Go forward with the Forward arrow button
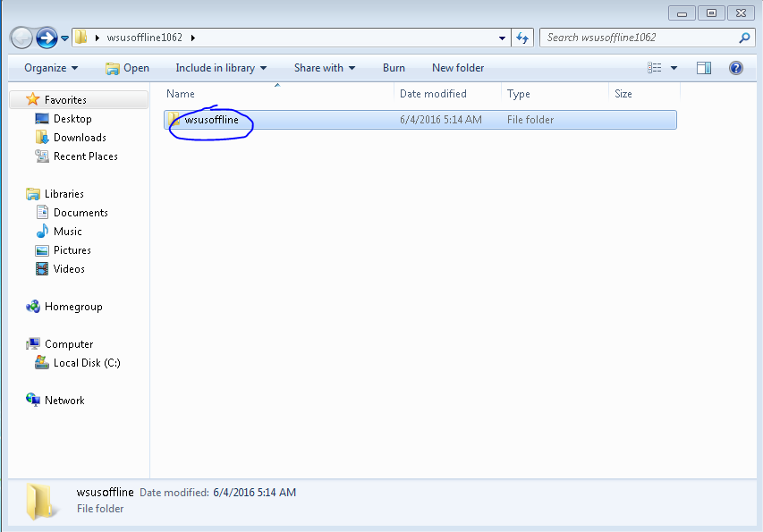 pos(47,38)
